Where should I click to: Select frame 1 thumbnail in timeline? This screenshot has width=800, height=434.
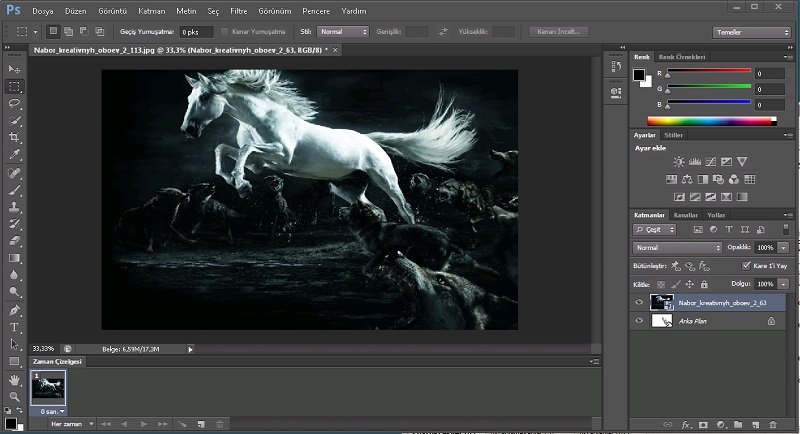tap(48, 388)
